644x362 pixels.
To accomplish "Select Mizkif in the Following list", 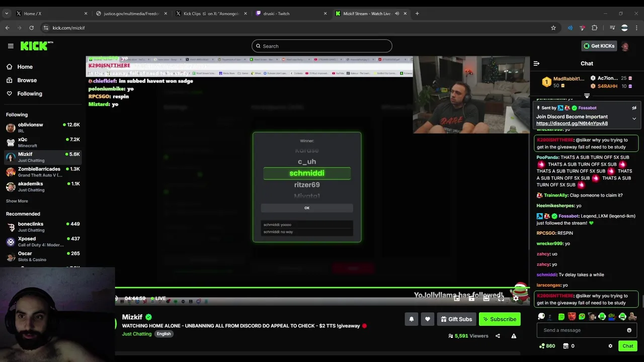I will pos(43,157).
